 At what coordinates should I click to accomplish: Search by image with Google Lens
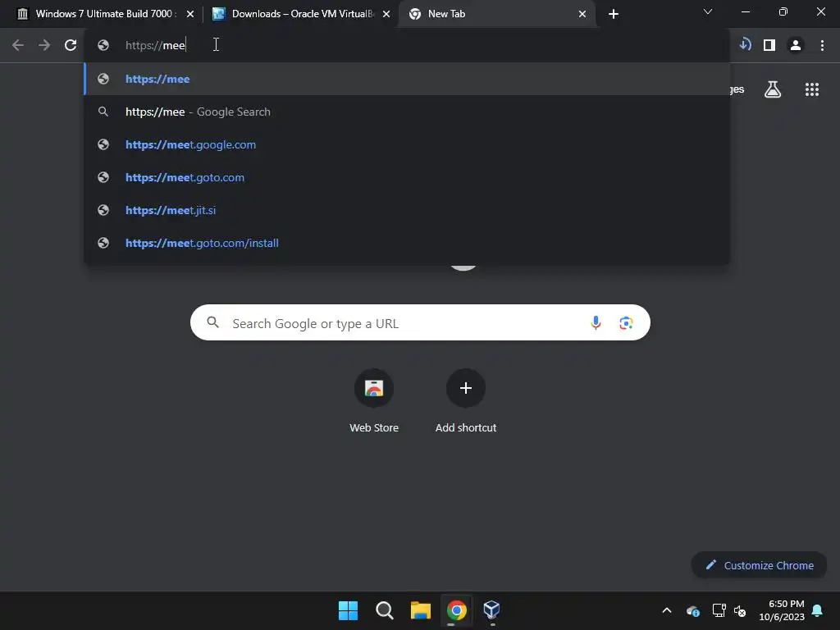[x=626, y=323]
